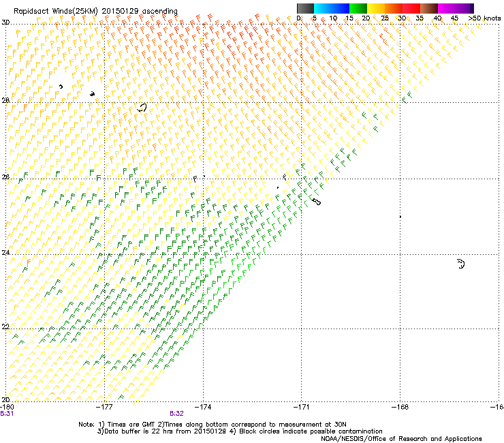Image resolution: width=504 pixels, height=443 pixels.
Task: Click the '>50 knots' legend label
Action: click(484, 18)
